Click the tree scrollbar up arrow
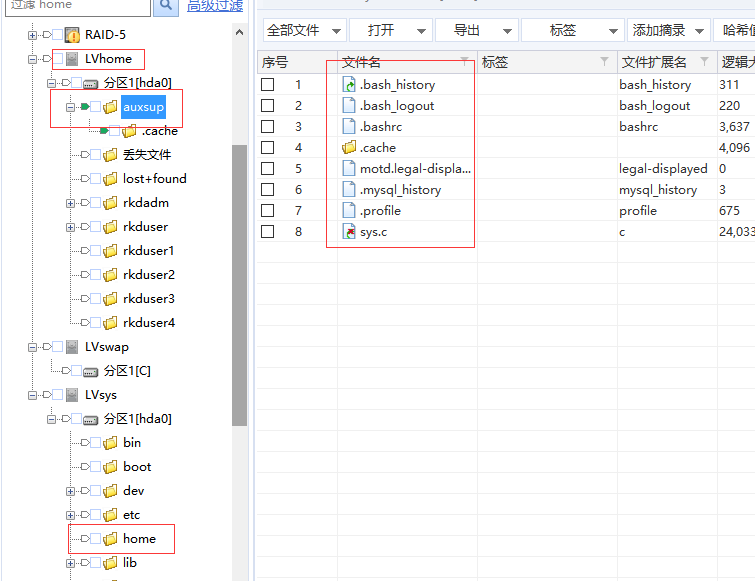Screen dimensions: 755x581 239,33
